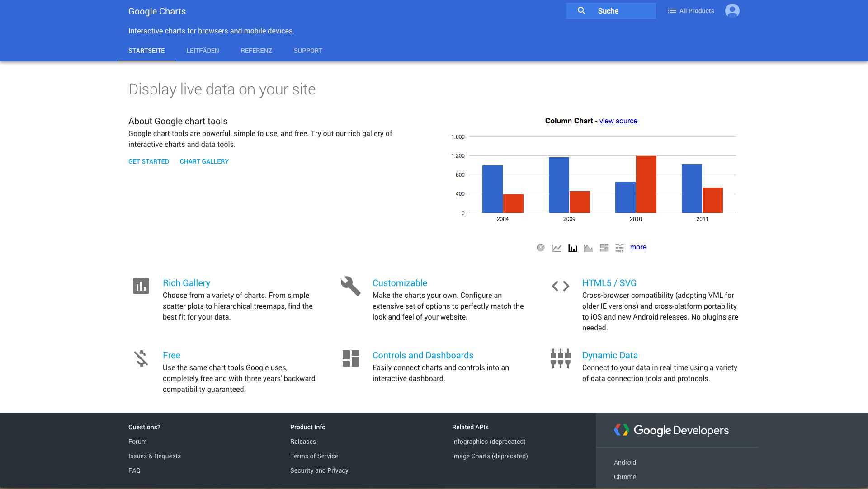Viewport: 868px width, 489px height.
Task: Open the FAQ footer link
Action: [x=134, y=470]
